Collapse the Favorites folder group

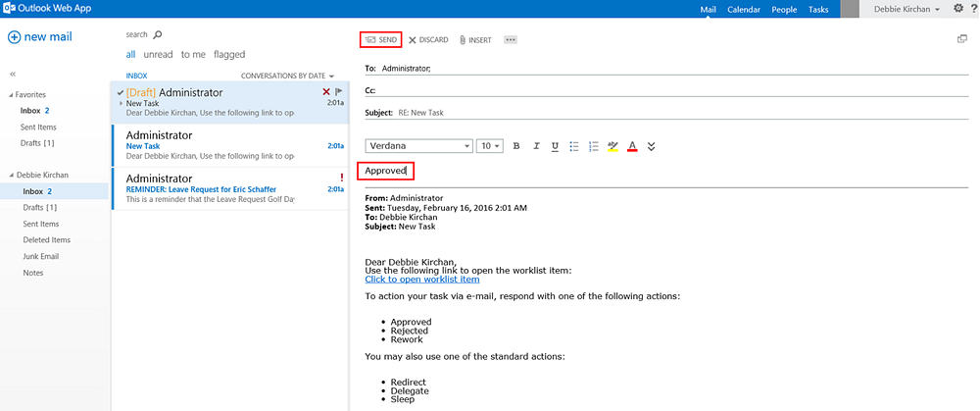pos(10,95)
